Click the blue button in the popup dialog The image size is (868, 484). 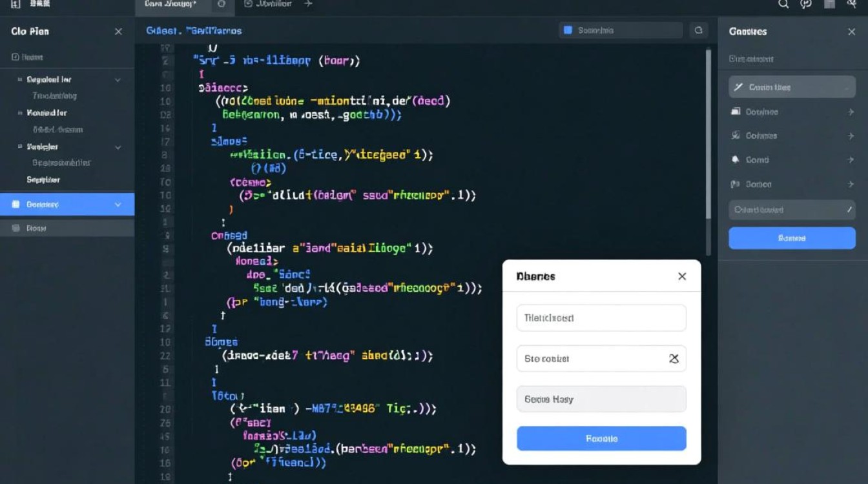coord(601,438)
